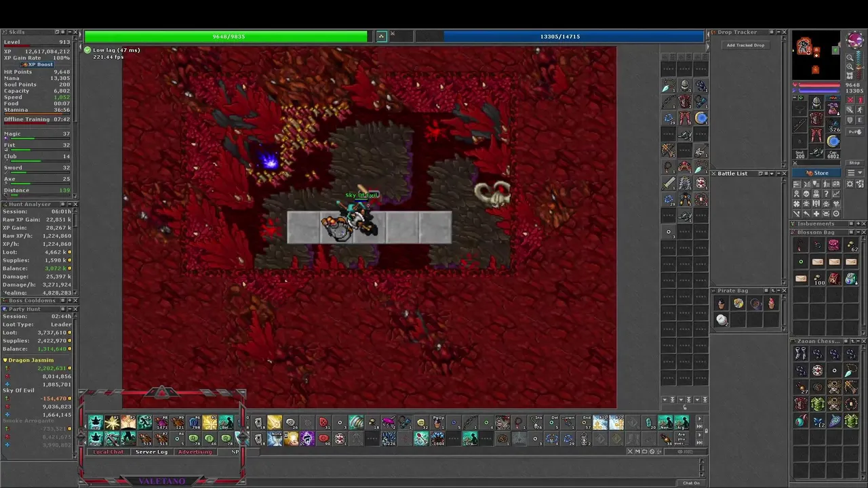
Task: Open the question mark help icon
Action: tap(826, 194)
